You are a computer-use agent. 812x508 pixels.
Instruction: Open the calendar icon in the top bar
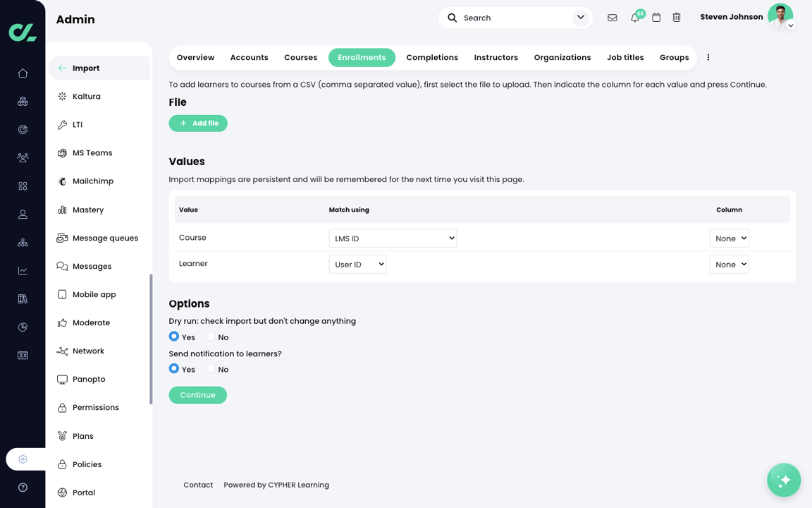click(656, 18)
